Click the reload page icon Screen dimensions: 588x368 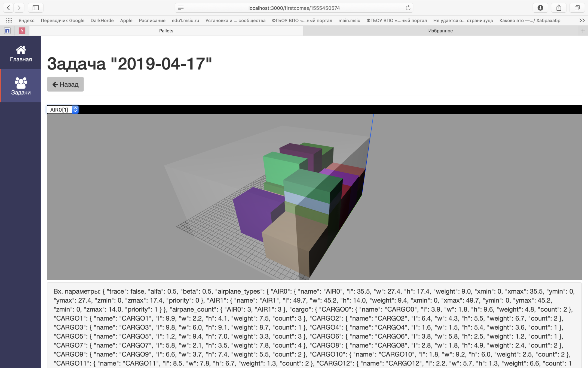[x=408, y=8]
